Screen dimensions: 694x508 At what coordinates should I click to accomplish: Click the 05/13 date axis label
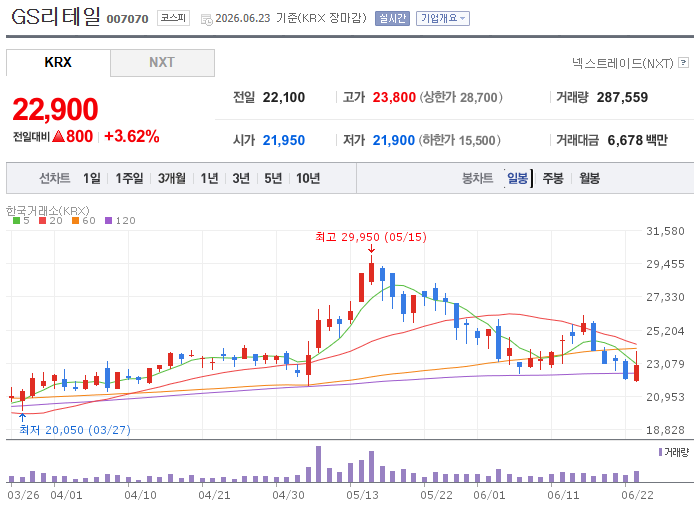(362, 495)
